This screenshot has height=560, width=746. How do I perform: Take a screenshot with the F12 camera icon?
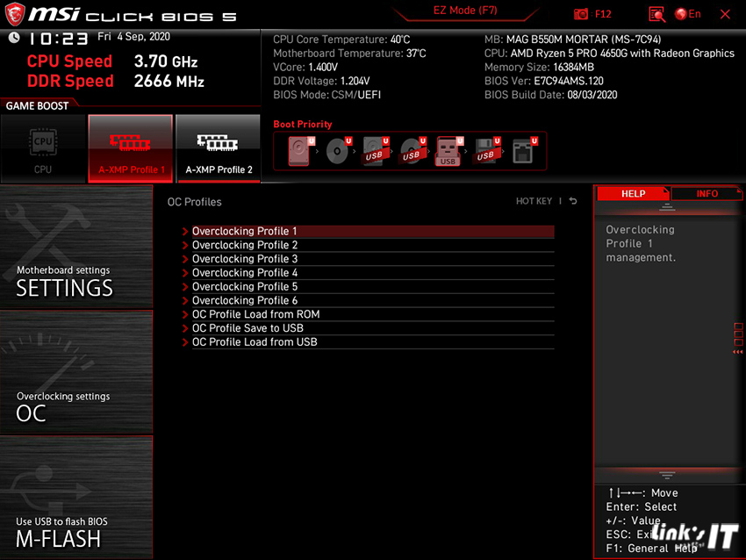pyautogui.click(x=580, y=14)
